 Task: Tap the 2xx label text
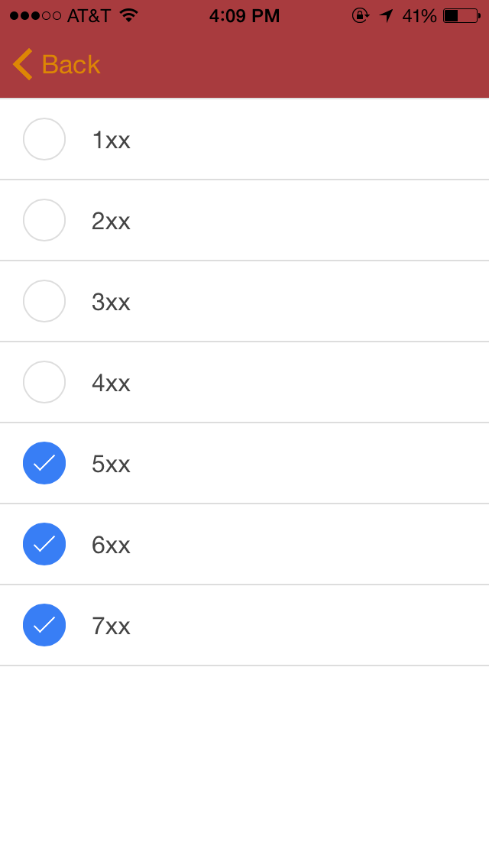[112, 221]
